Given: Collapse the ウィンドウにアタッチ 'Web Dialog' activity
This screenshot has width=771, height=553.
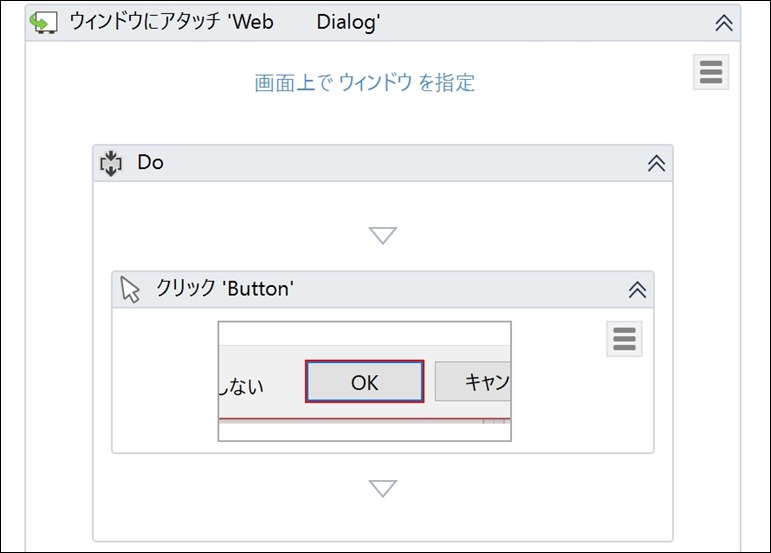Looking at the screenshot, I should coord(724,23).
